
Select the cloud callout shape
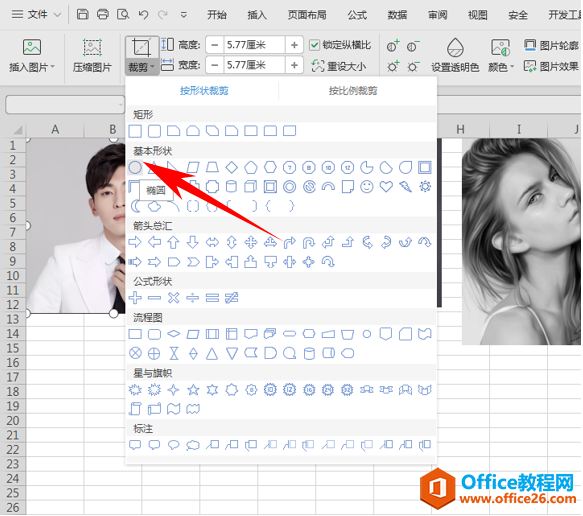(x=193, y=445)
